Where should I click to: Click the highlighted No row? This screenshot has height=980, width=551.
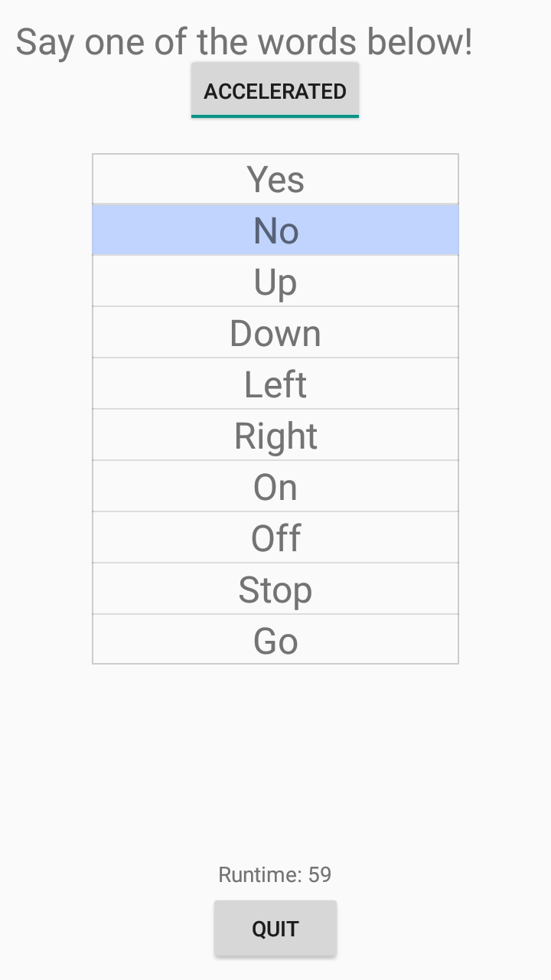point(275,230)
